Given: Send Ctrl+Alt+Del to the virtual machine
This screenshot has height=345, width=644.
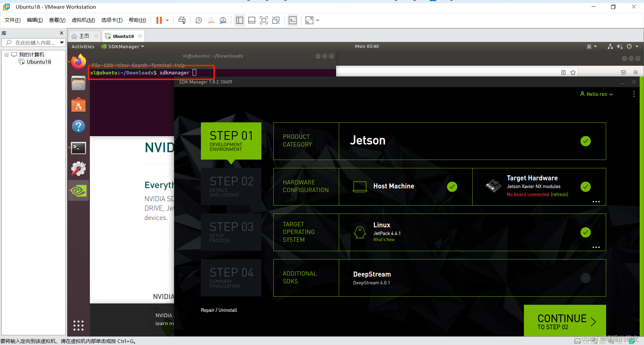Looking at the screenshot, I should click(x=182, y=20).
